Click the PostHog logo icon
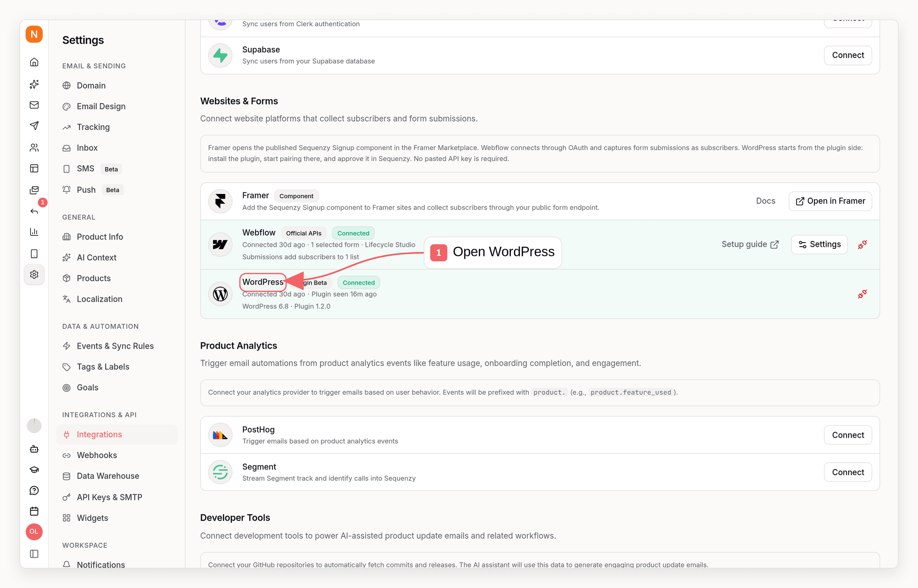 pyautogui.click(x=220, y=435)
